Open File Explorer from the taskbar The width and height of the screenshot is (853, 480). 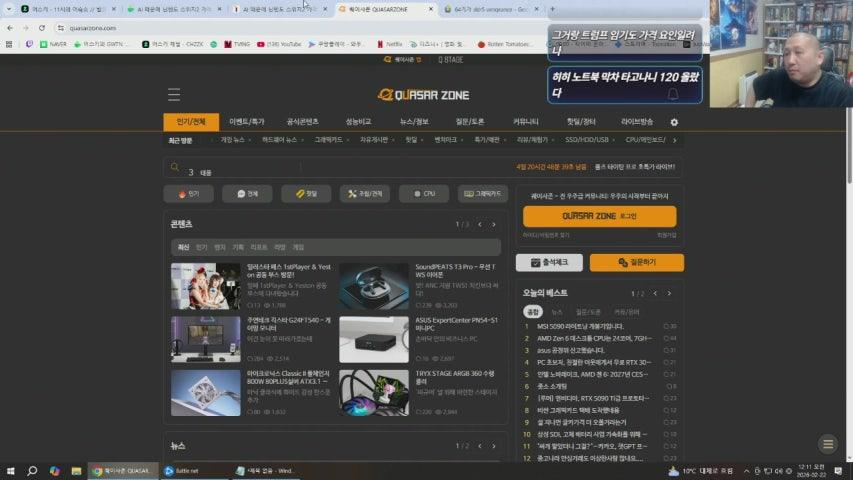76,471
